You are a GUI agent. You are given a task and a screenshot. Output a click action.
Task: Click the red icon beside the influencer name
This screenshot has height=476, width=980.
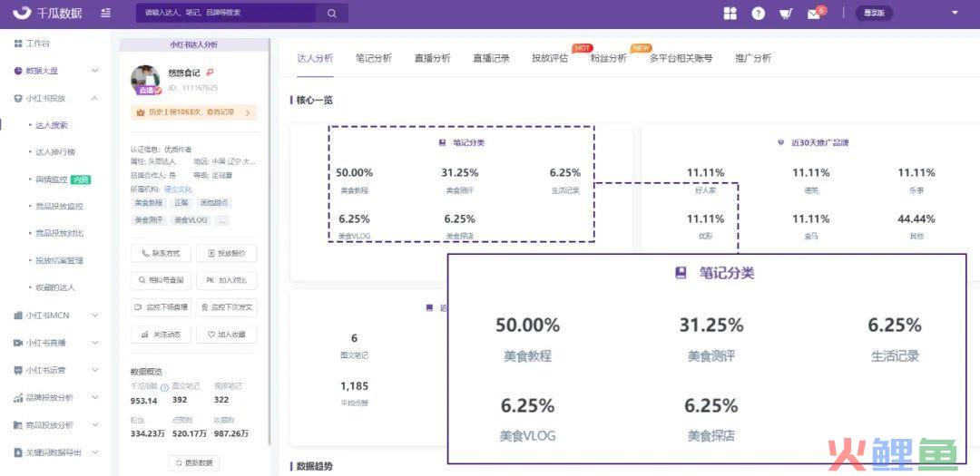[210, 73]
